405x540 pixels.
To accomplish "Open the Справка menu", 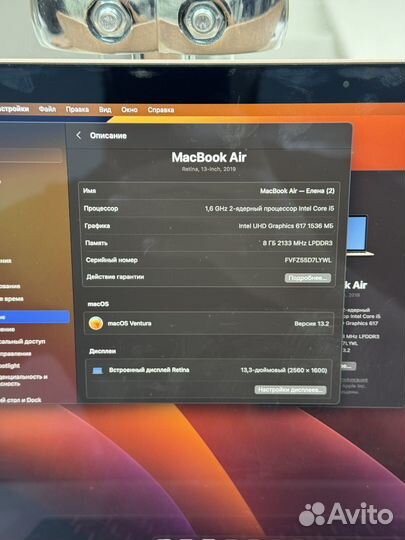I will (161, 110).
